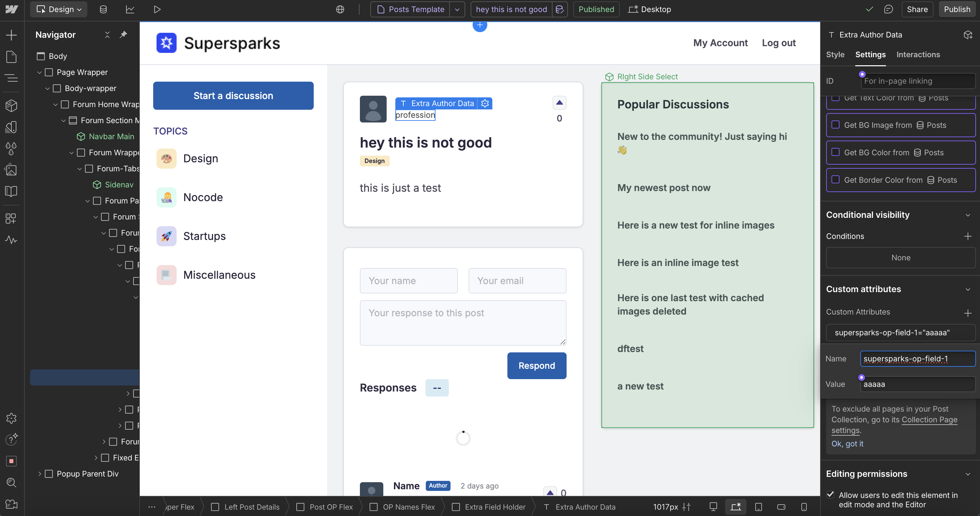Select the mobile portrait breakpoint icon
The height and width of the screenshot is (516, 980).
[x=804, y=507]
